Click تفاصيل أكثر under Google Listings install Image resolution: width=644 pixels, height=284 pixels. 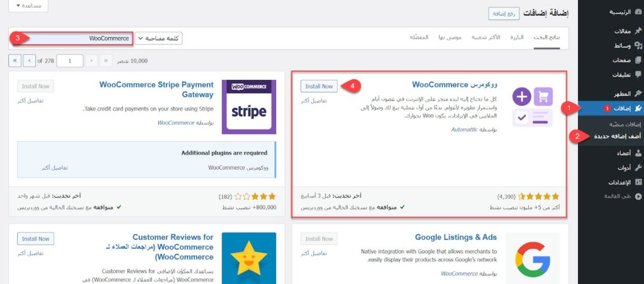coord(314,253)
